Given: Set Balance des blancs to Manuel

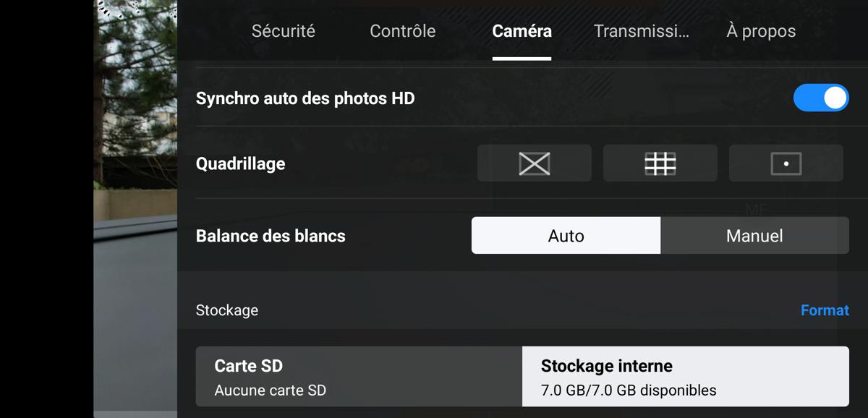Looking at the screenshot, I should (x=754, y=236).
